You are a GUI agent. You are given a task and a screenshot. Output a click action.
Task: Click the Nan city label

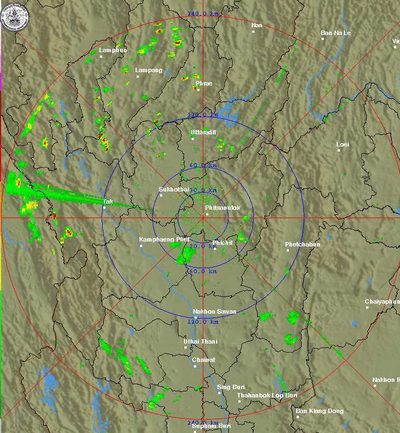[x=257, y=25]
